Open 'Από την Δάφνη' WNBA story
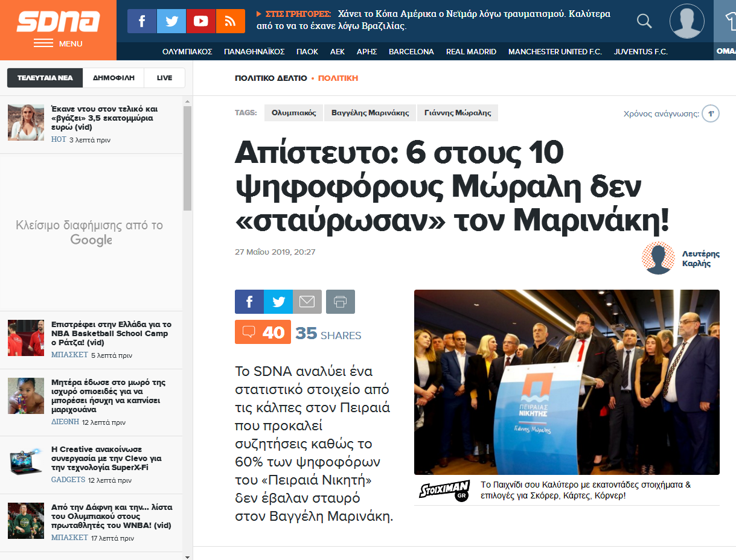The image size is (736, 560). click(111, 517)
